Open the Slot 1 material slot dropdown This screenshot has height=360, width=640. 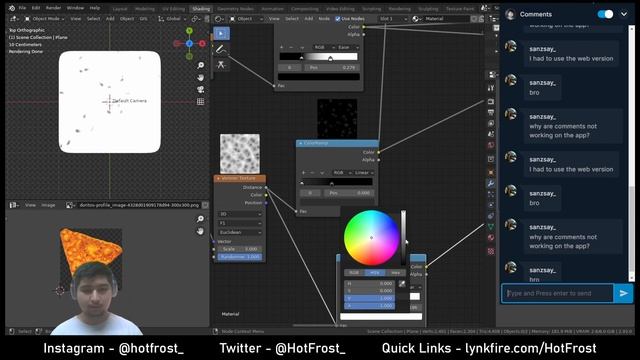click(x=393, y=19)
